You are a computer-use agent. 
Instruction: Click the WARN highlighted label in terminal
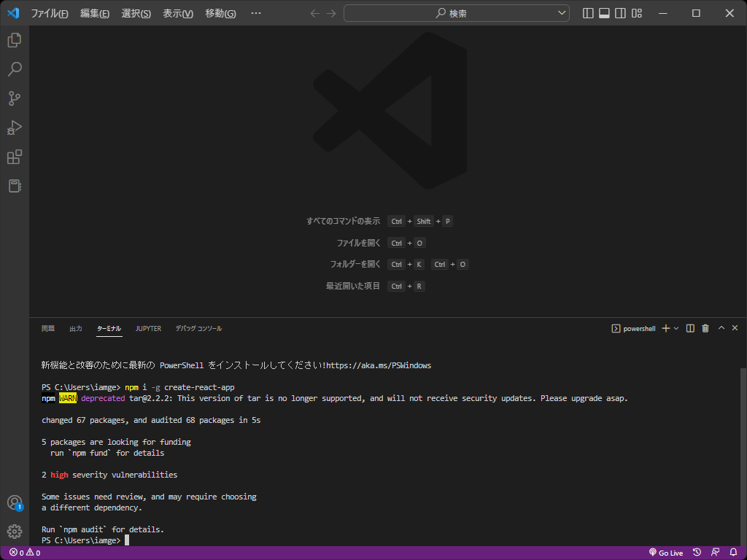tap(68, 399)
